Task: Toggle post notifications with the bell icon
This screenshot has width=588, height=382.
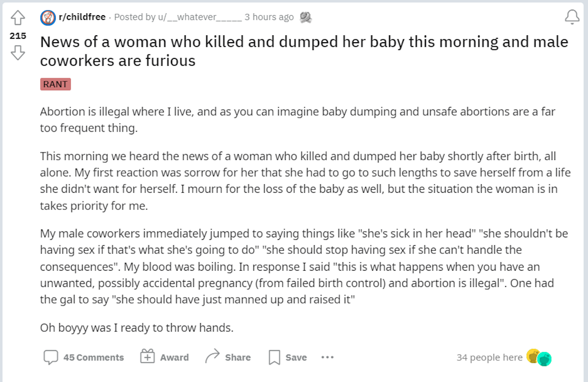Action: (x=572, y=18)
